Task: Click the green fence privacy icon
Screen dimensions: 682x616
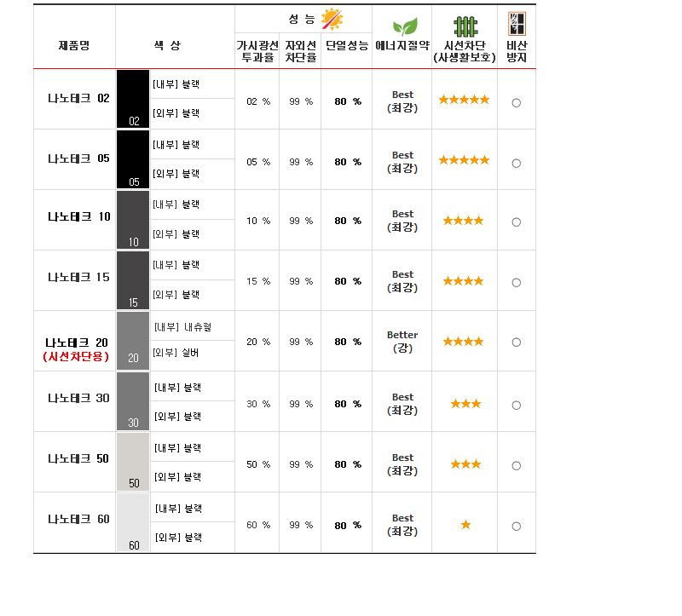Action: 465,27
